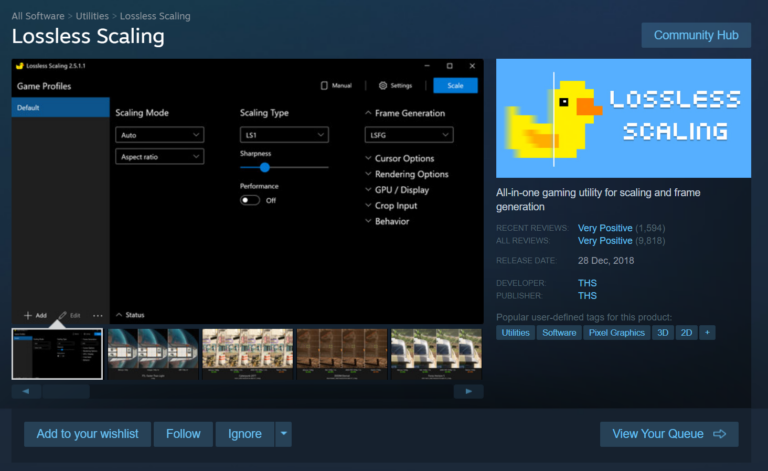
Task: Select the second screenshot thumbnail
Action: pos(152,354)
